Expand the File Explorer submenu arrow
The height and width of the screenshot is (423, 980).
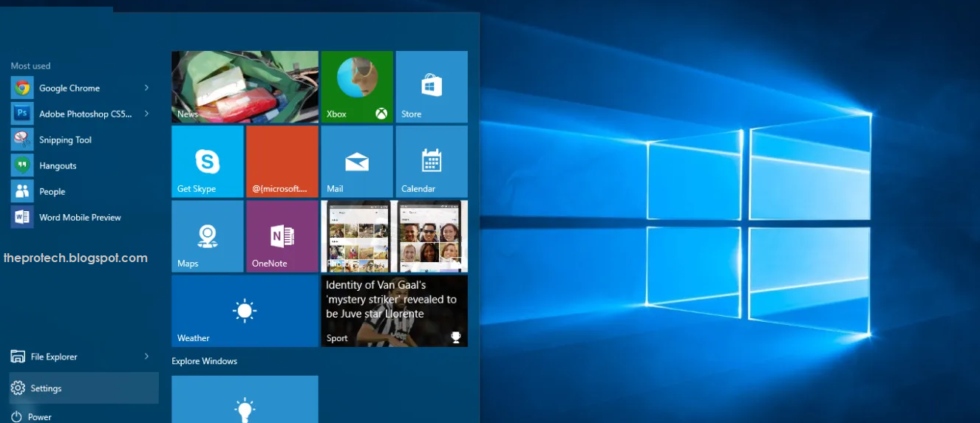(146, 357)
